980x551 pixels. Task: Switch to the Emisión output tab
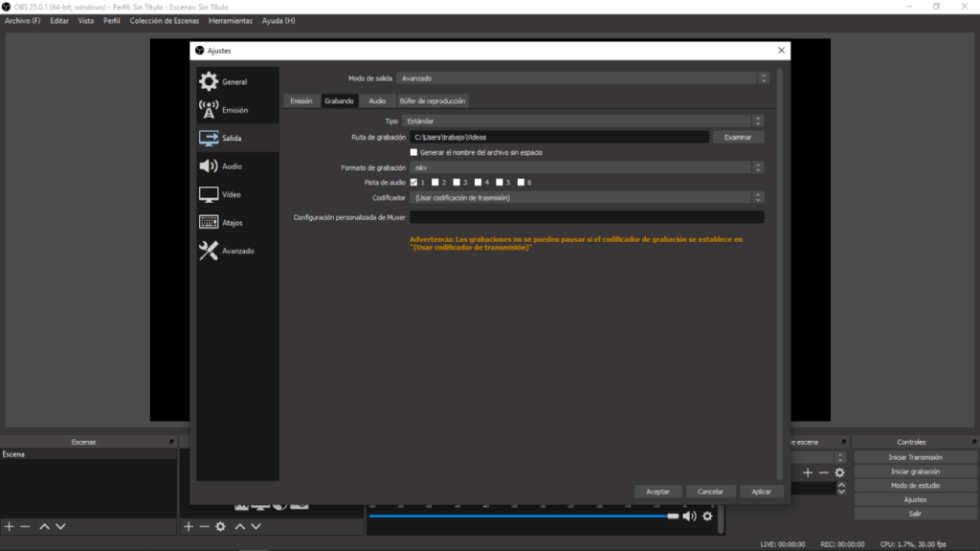click(x=301, y=100)
